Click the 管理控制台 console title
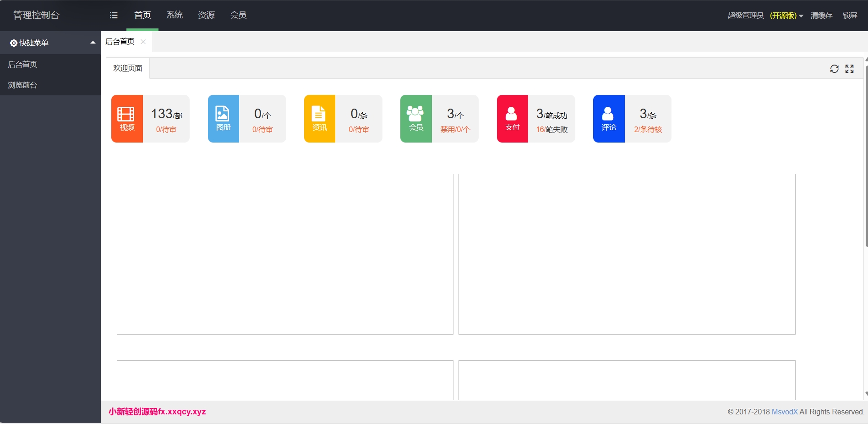The width and height of the screenshot is (868, 424). (36, 15)
